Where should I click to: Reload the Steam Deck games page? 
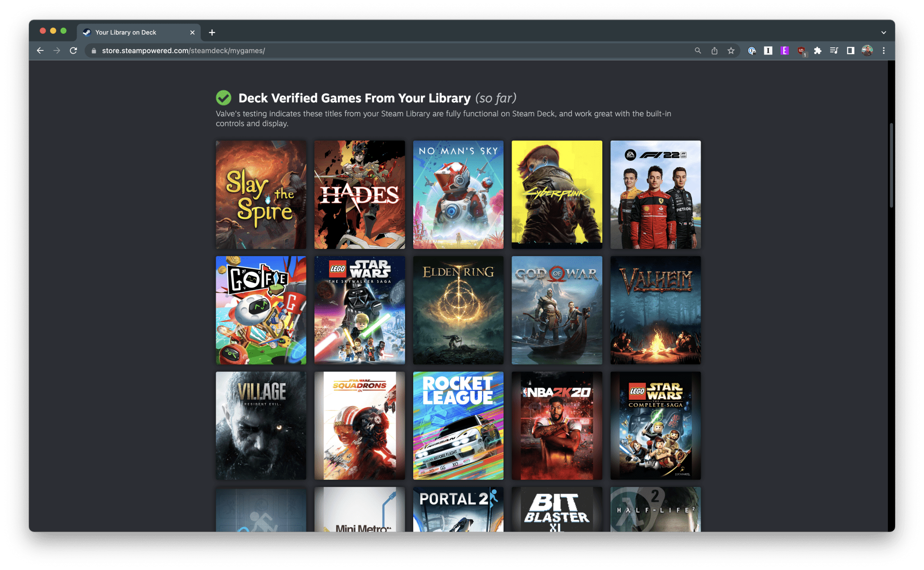pos(73,51)
